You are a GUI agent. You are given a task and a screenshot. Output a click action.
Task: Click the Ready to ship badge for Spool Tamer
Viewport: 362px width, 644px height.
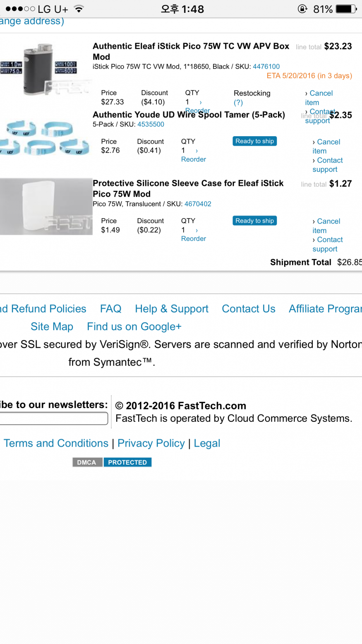point(254,141)
